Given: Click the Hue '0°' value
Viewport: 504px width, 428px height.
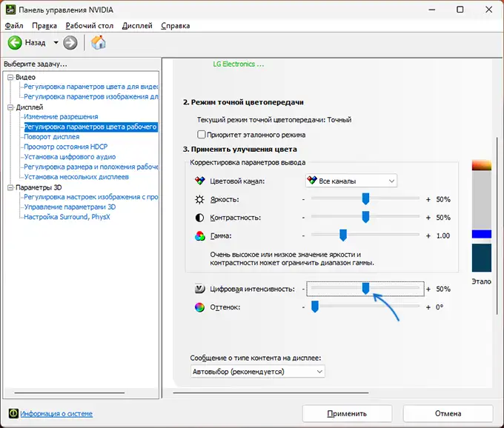Looking at the screenshot, I should click(440, 307).
